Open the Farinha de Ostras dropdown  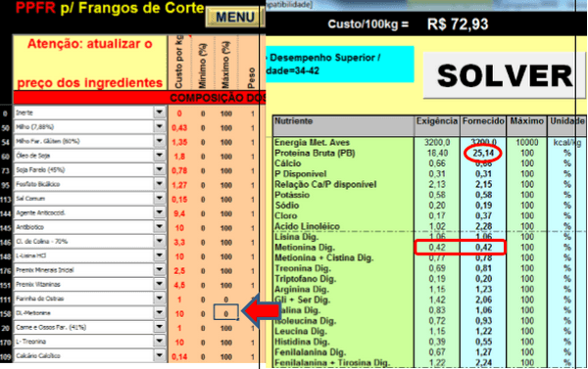(x=160, y=299)
